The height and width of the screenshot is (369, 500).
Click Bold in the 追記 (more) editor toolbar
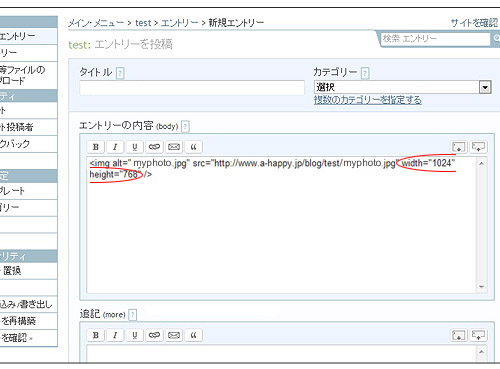pyautogui.click(x=96, y=335)
